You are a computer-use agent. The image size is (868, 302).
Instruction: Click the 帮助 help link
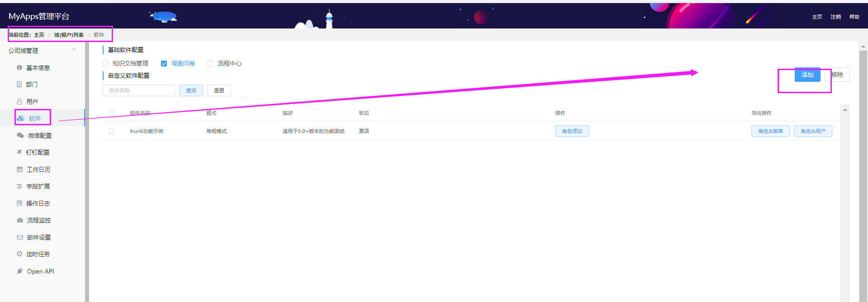tap(854, 17)
